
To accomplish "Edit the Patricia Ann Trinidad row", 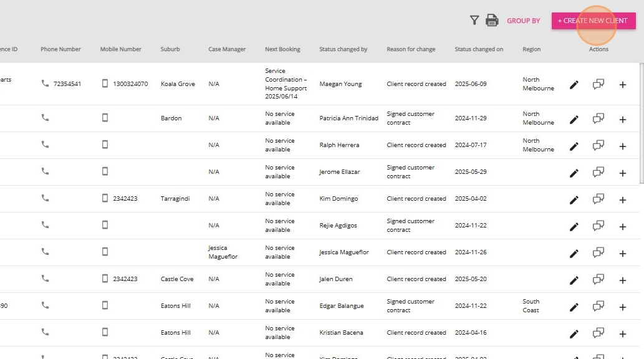I will (574, 120).
